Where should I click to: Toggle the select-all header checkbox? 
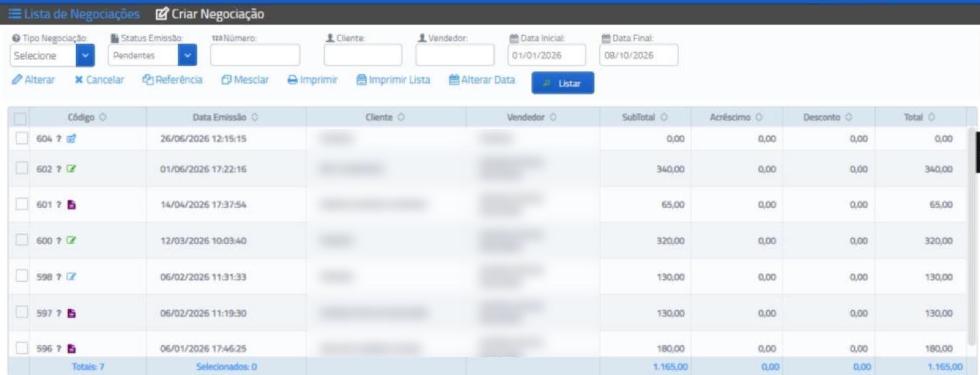pyautogui.click(x=20, y=118)
